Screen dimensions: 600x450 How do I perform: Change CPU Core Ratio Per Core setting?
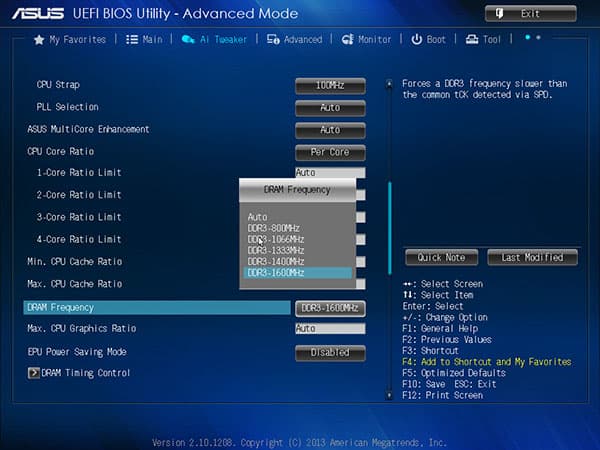point(330,152)
